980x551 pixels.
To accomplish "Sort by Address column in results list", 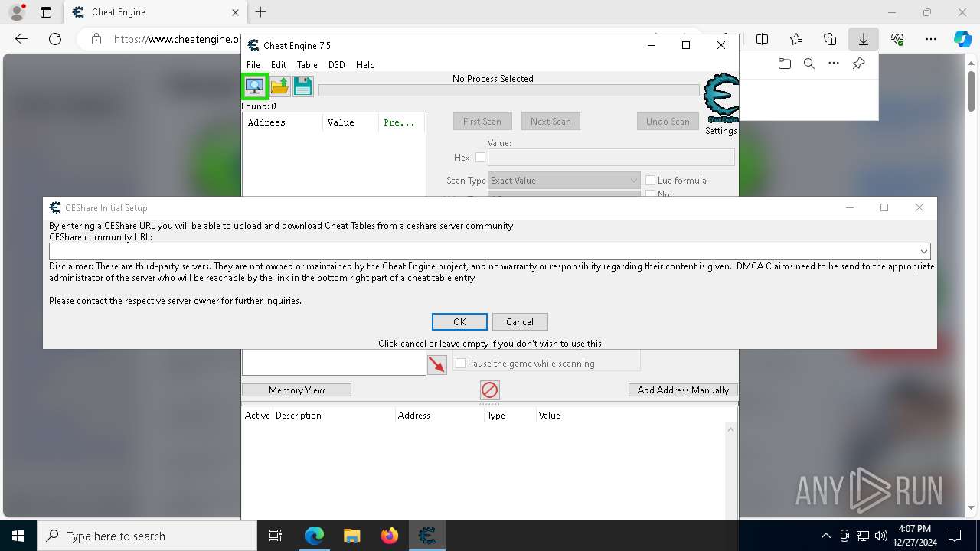I will (x=283, y=122).
